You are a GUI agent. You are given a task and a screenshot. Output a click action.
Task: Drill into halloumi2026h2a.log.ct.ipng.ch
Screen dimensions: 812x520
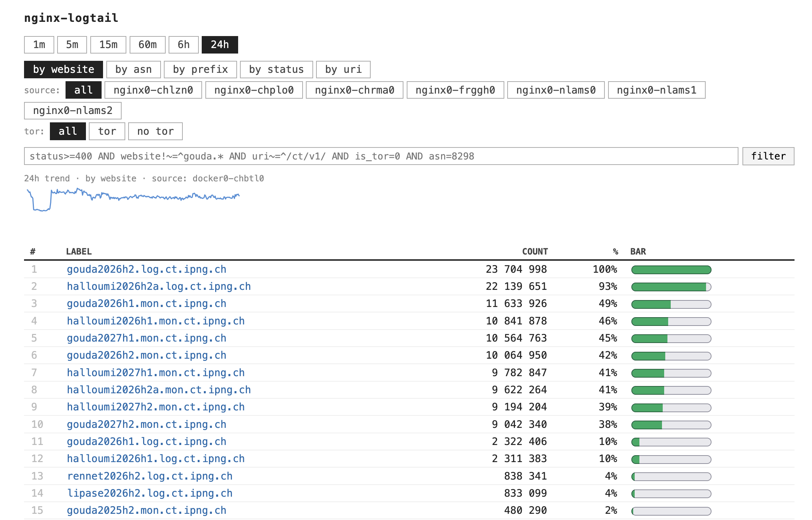pos(159,287)
